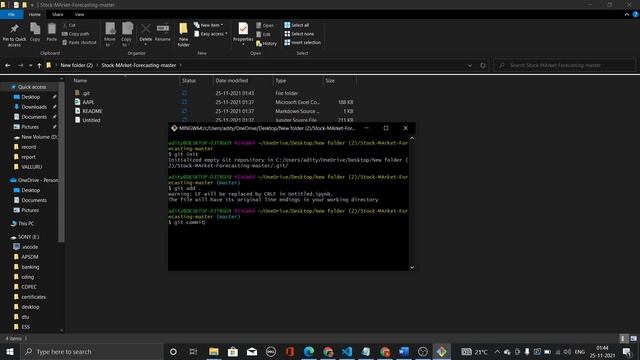Click Pin to Quick access icon
The height and width of the screenshot is (360, 640).
[x=14, y=34]
